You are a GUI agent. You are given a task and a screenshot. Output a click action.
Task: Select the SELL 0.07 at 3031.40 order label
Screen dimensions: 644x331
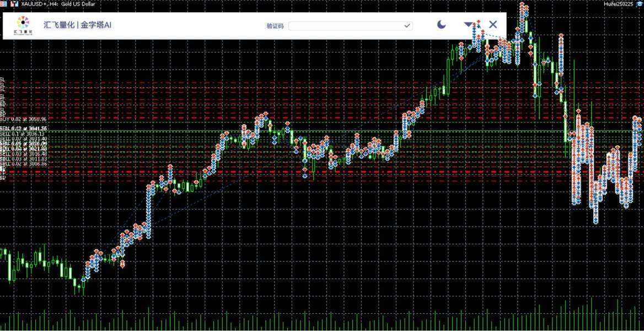(x=23, y=139)
